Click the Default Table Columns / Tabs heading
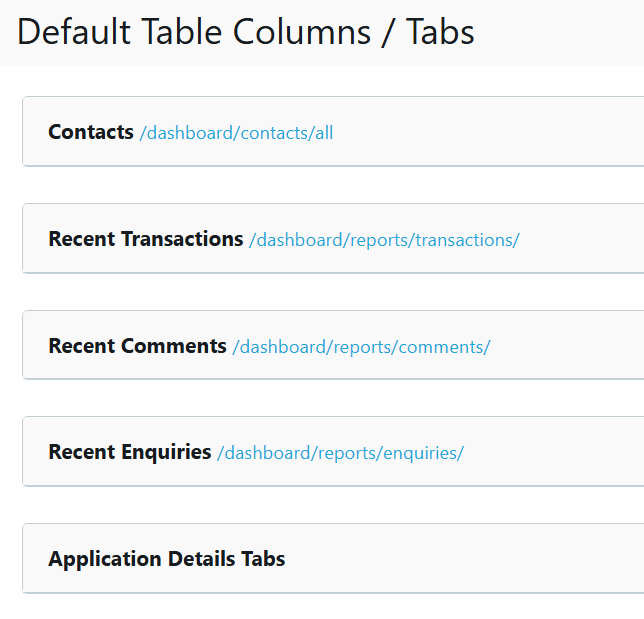The height and width of the screenshot is (619, 644). (246, 32)
